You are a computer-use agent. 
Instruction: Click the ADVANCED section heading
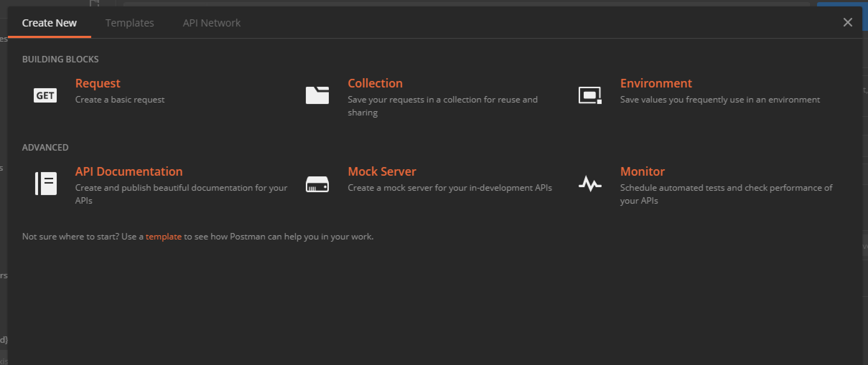(x=45, y=147)
